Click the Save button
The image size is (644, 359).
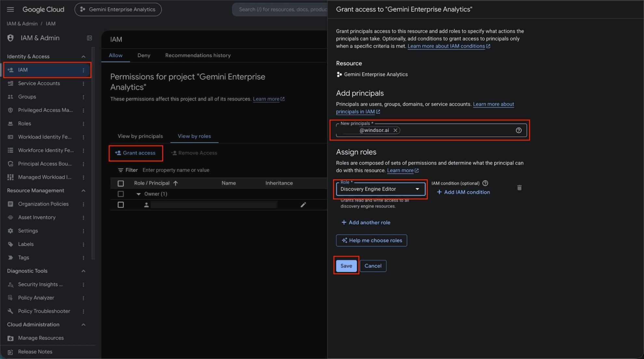click(x=346, y=266)
